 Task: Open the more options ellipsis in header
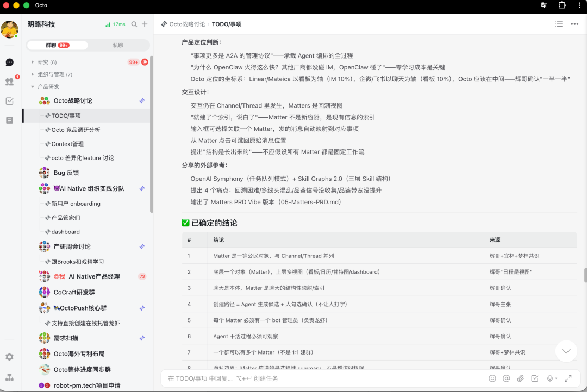(x=574, y=24)
